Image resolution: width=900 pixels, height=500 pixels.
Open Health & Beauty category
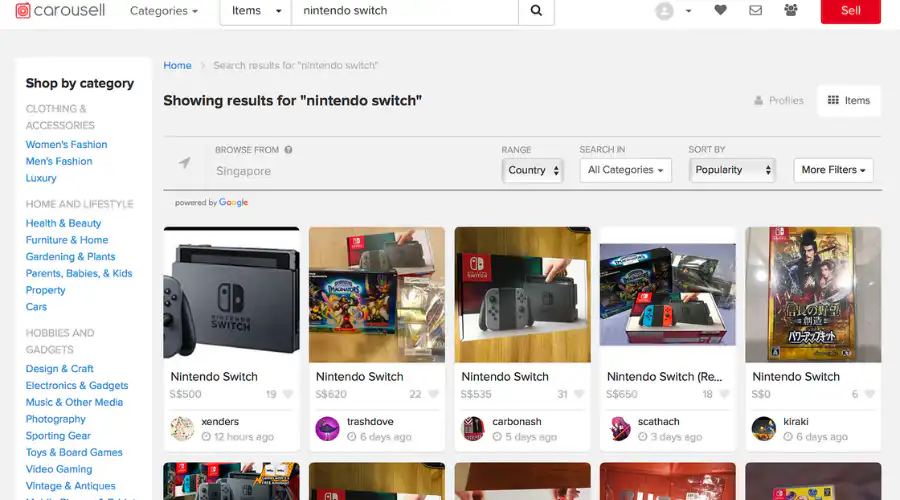coord(63,223)
